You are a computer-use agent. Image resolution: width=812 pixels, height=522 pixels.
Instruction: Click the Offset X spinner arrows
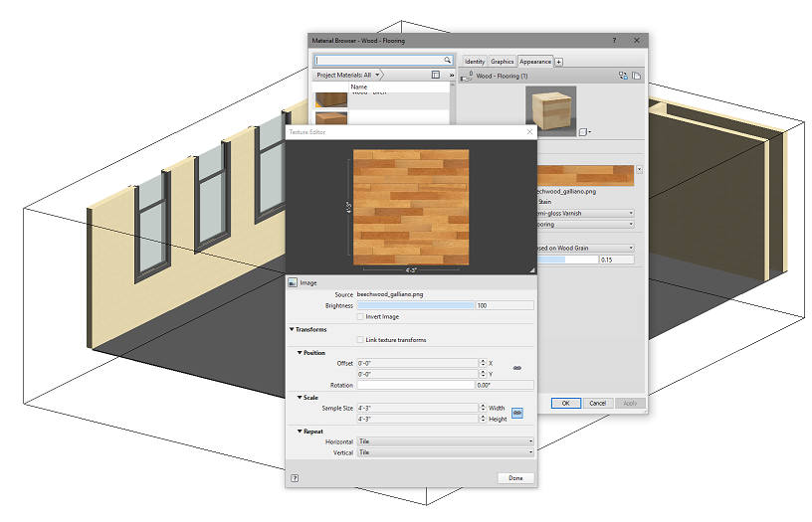483,363
